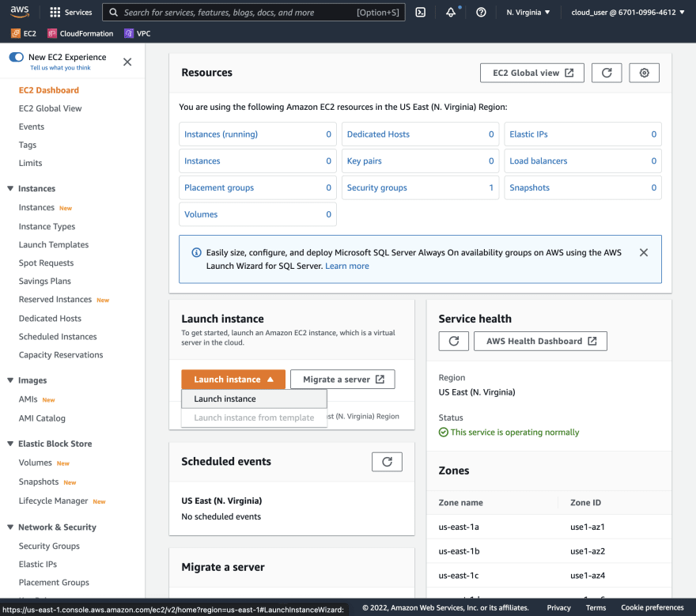Open Snapshots resource tile
Viewport: 696px width, 616px height.
pos(583,187)
